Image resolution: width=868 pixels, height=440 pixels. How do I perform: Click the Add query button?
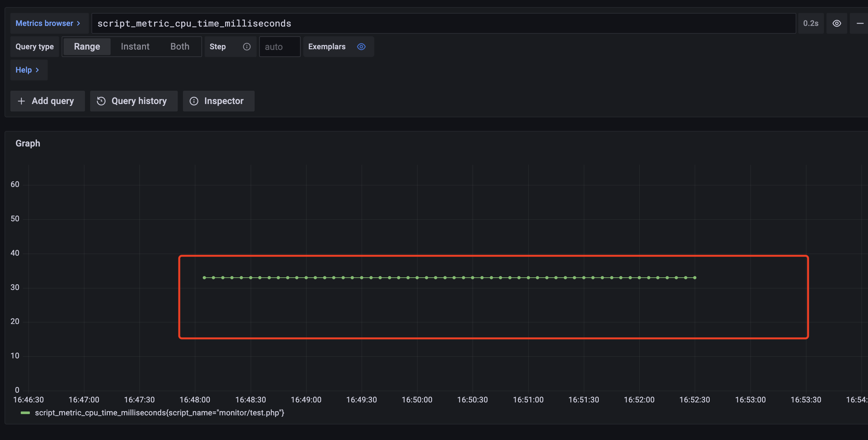tap(47, 101)
